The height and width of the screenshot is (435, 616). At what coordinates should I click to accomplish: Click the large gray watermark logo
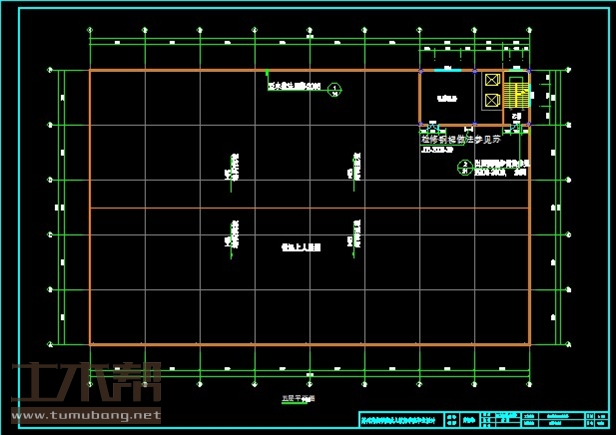pyautogui.click(x=86, y=383)
